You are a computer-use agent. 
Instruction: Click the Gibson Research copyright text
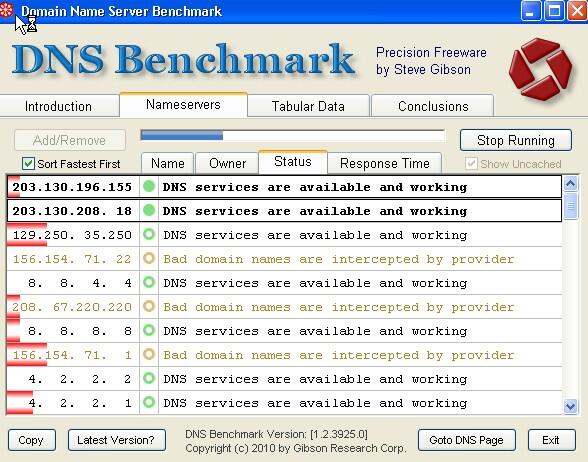tap(296, 448)
